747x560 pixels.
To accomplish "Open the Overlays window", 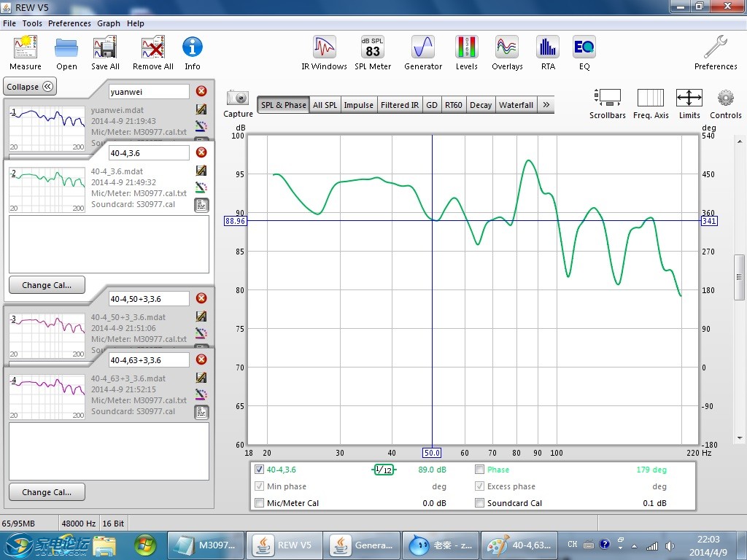I will [x=507, y=52].
